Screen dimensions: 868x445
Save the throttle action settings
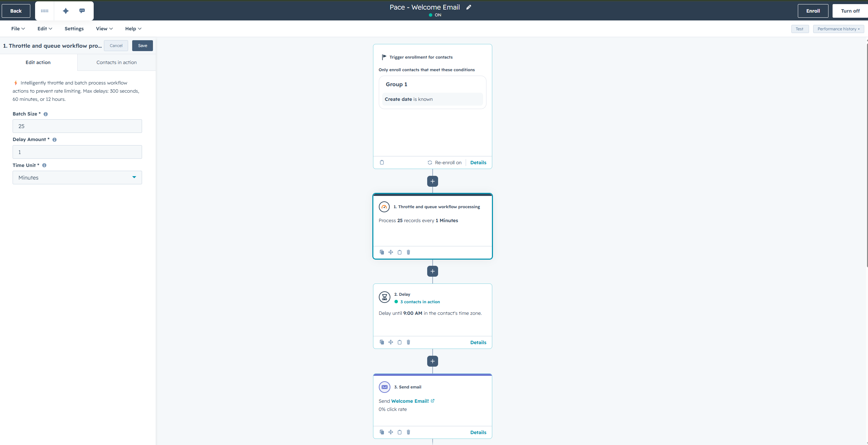(x=143, y=46)
